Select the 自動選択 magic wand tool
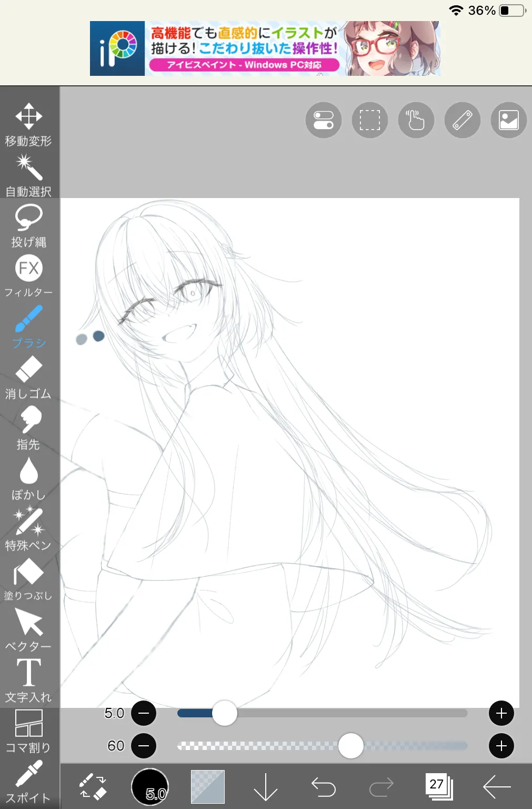This screenshot has height=809, width=532. coord(29,175)
